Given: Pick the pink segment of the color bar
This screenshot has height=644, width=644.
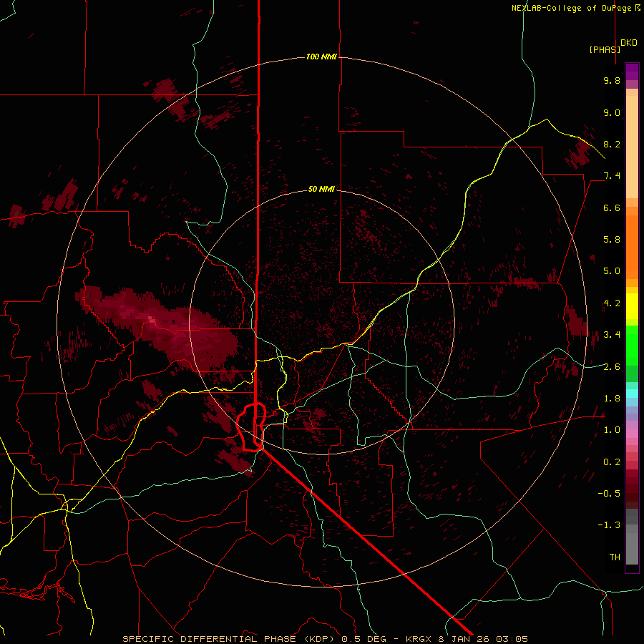Looking at the screenshot, I should (x=632, y=434).
